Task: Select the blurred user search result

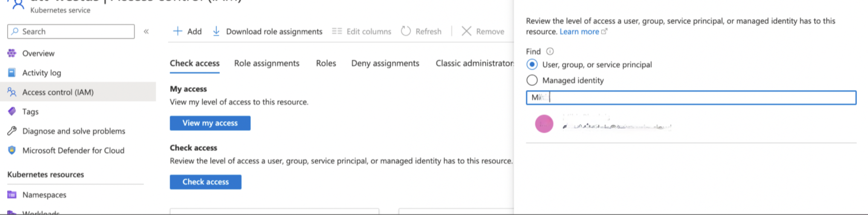Action: point(691,123)
